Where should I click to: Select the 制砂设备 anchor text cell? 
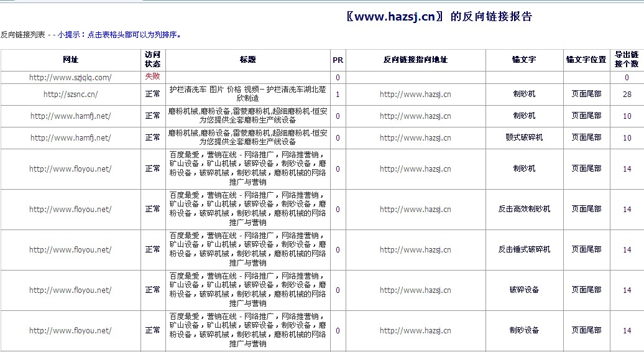point(524,330)
